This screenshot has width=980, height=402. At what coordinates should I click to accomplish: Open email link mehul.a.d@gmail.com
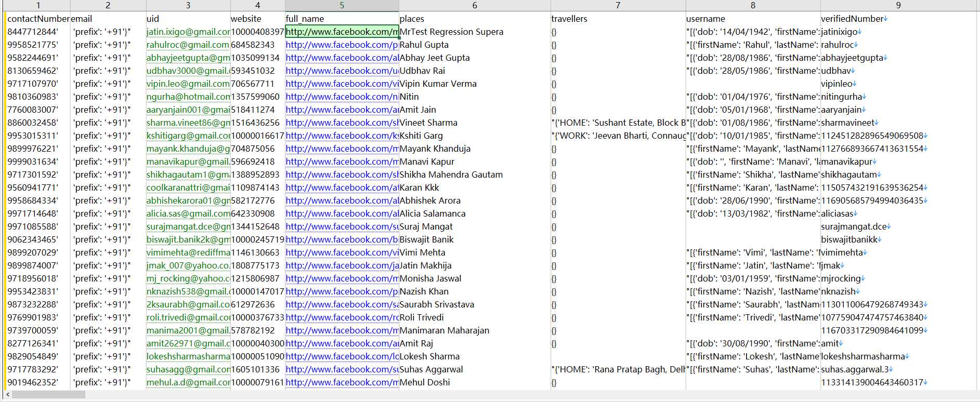[x=188, y=382]
